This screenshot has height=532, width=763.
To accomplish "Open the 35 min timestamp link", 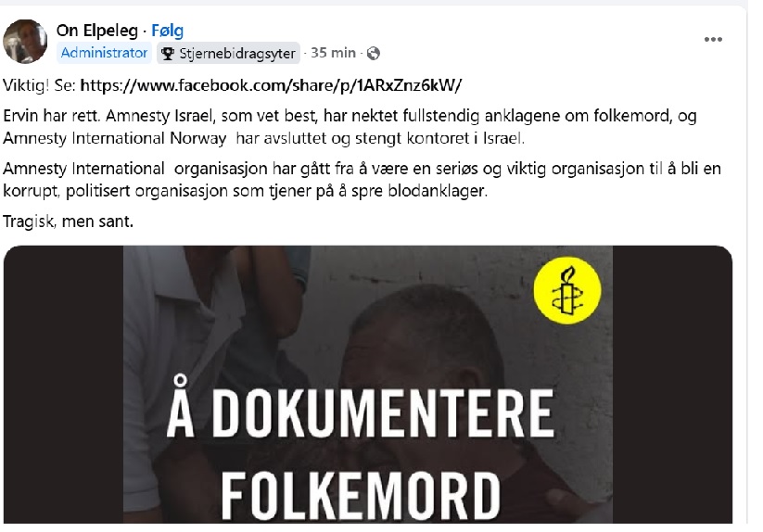I will (x=334, y=53).
